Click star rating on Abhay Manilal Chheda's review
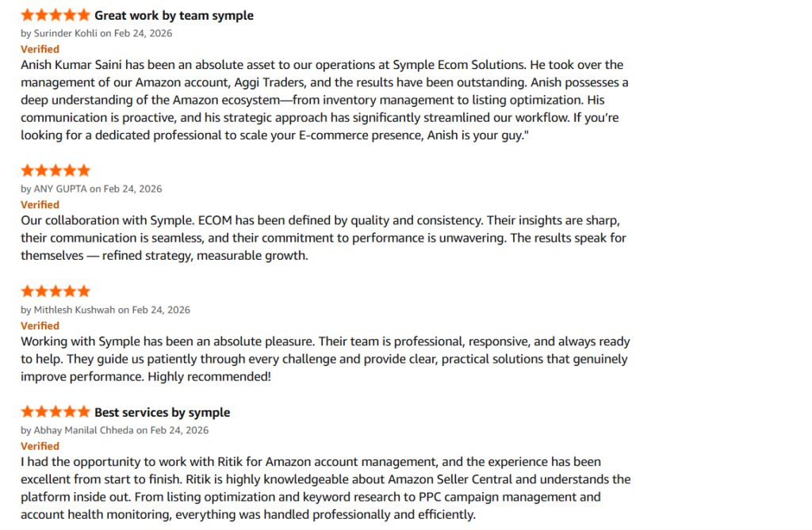The width and height of the screenshot is (812, 530). (x=56, y=412)
